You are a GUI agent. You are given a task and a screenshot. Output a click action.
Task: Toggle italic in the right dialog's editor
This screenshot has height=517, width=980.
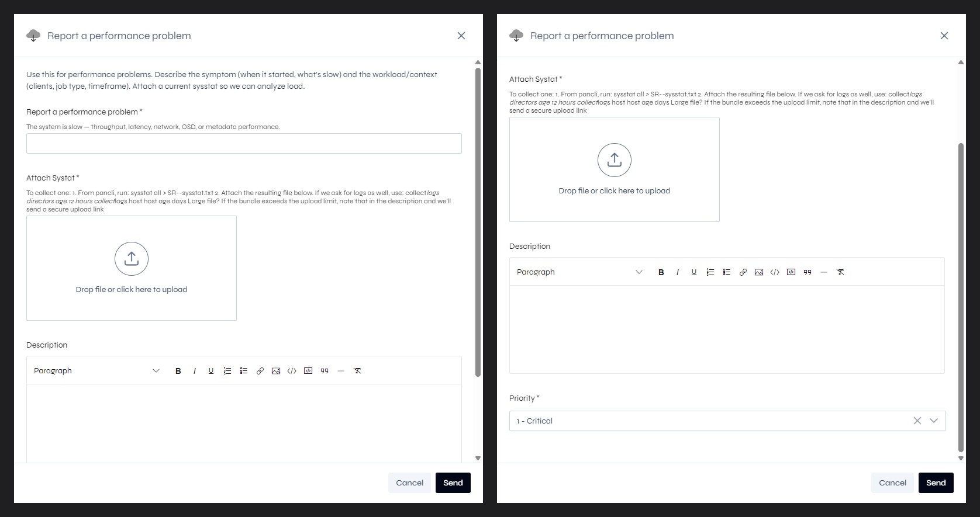tap(678, 272)
